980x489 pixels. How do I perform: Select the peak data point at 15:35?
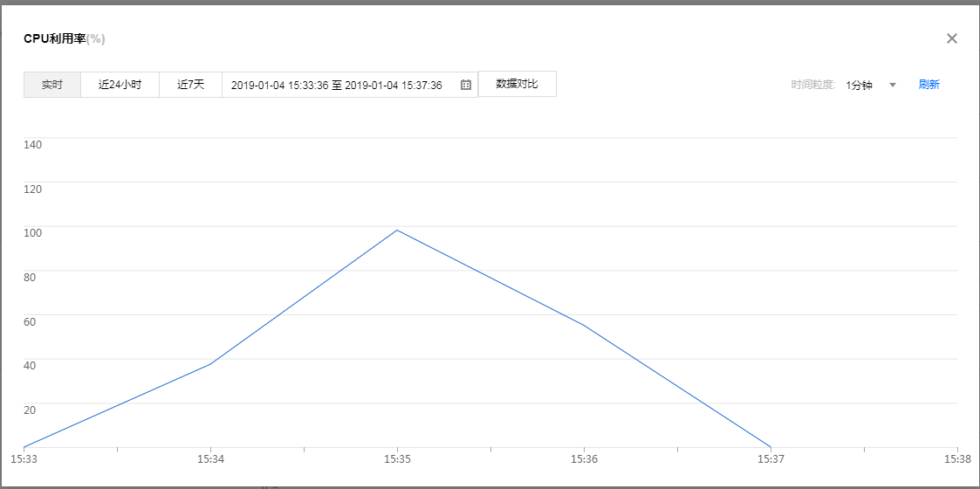(x=397, y=231)
